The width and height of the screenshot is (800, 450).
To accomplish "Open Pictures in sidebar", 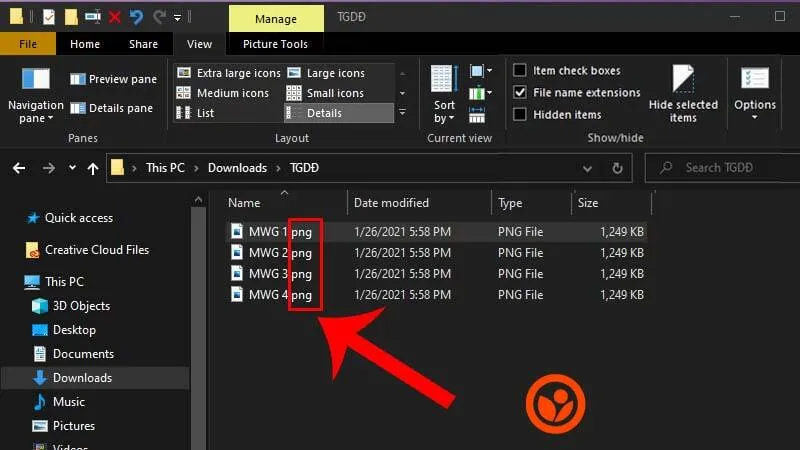I will tap(63, 426).
